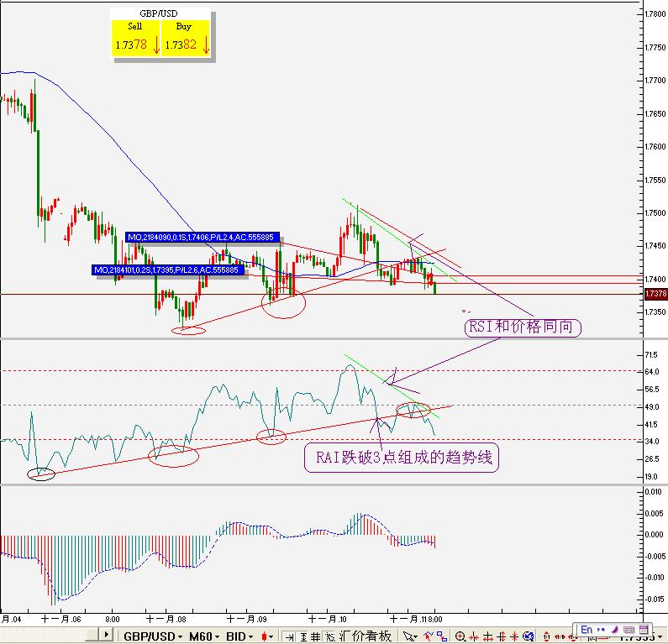
Task: Toggle the chart grid button
Action: [x=316, y=636]
